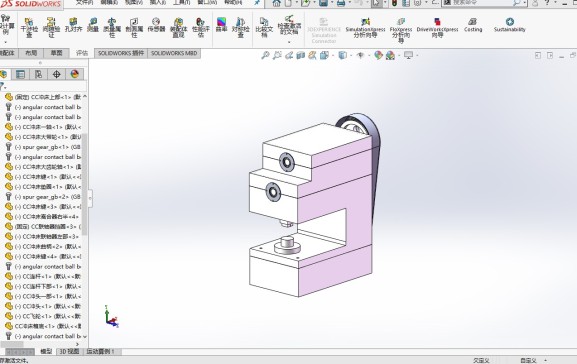Toggle the pin icon on the menu bar
This screenshot has width=577, height=364.
pyautogui.click(x=257, y=3)
